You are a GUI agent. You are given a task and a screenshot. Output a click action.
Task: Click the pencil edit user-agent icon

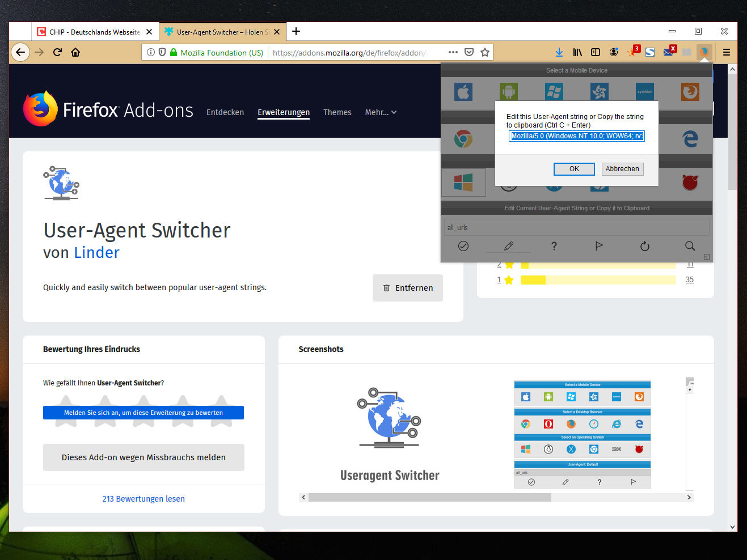pyautogui.click(x=509, y=246)
